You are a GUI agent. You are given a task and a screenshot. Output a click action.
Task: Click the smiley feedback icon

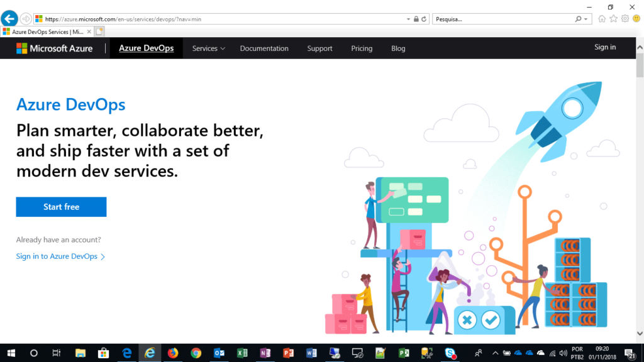coord(636,19)
